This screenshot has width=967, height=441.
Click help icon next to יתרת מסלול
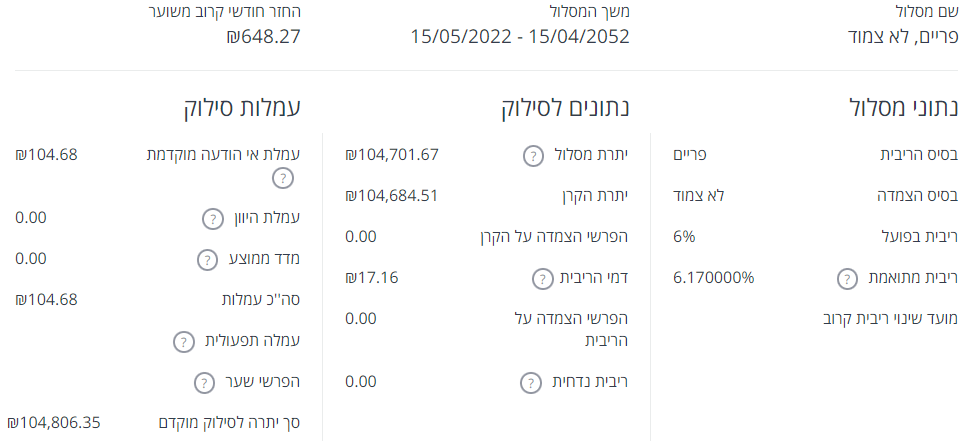click(535, 155)
